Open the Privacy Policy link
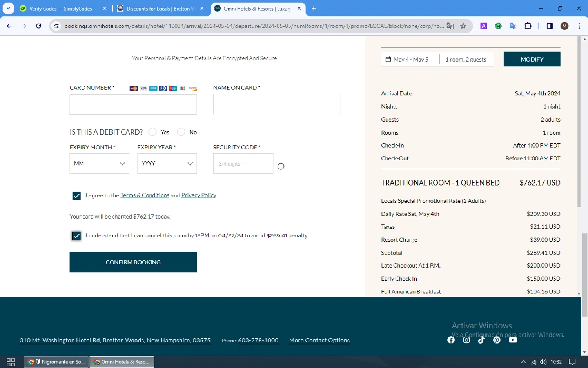588x368 pixels. coord(199,195)
